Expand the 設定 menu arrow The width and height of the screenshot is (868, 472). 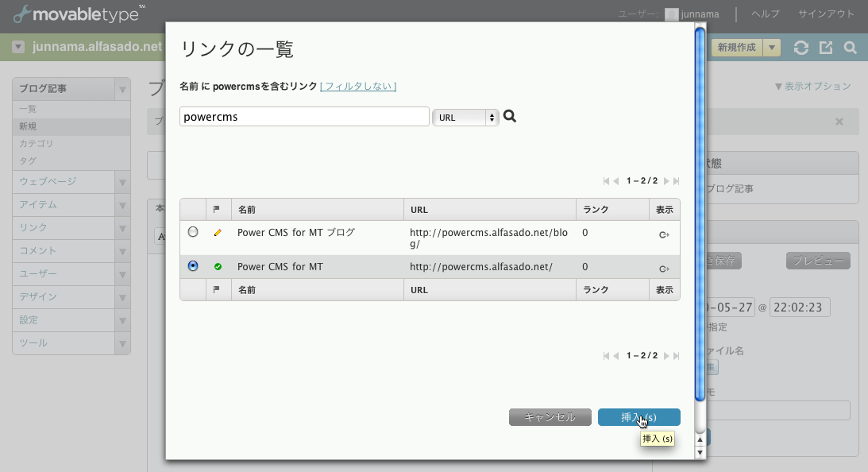click(x=122, y=321)
